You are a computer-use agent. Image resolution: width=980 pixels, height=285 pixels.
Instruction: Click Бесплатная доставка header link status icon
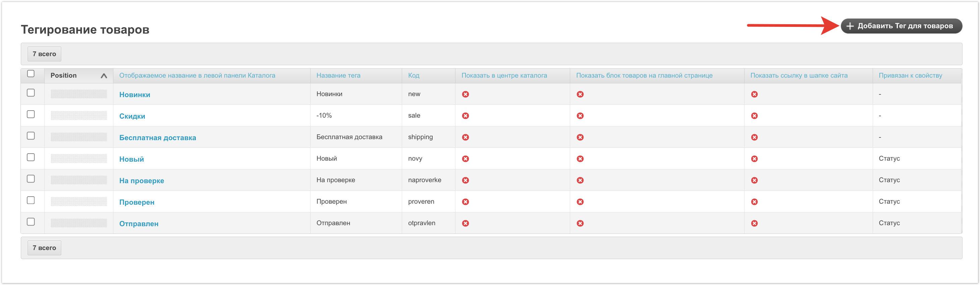pyautogui.click(x=754, y=137)
